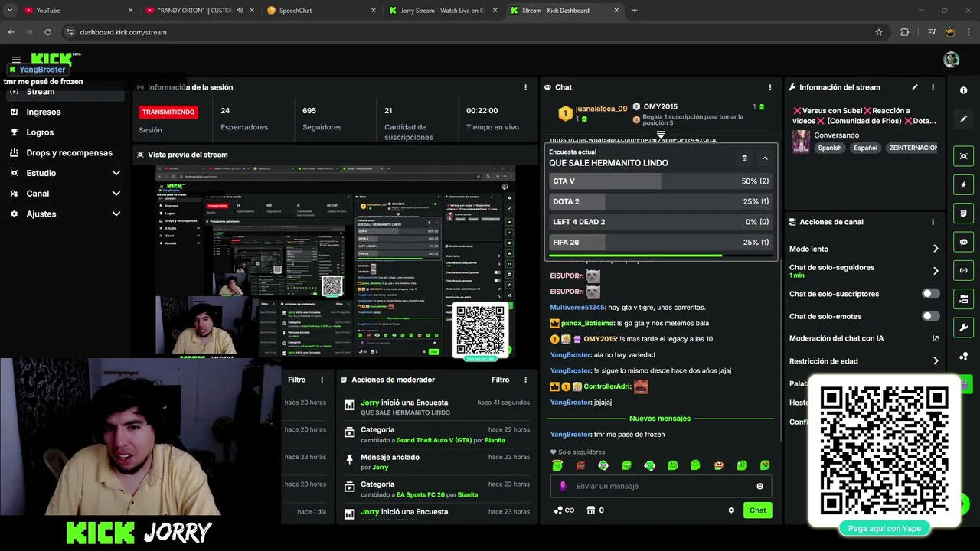The image size is (980, 551).
Task: Click the browser address bar
Action: (475, 32)
